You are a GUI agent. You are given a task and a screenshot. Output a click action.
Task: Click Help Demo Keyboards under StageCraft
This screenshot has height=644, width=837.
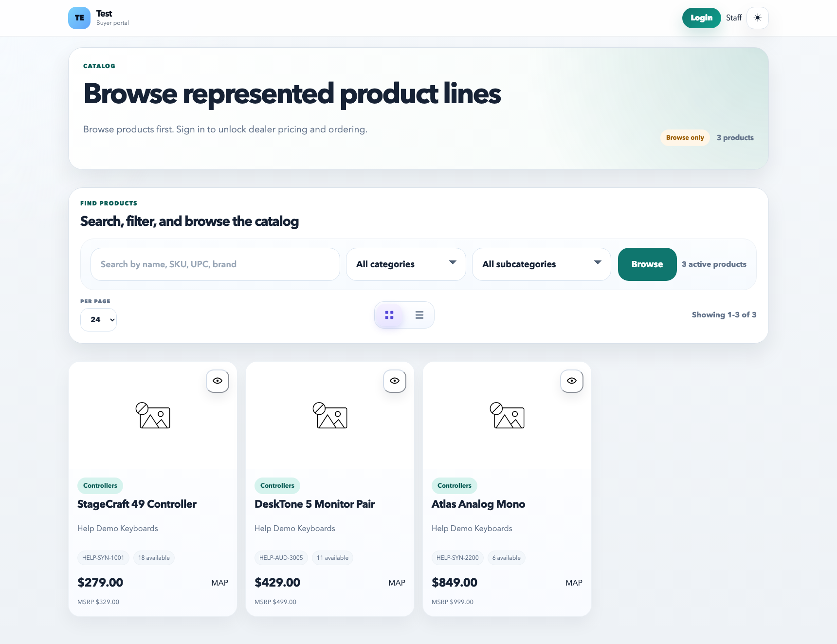tap(118, 529)
